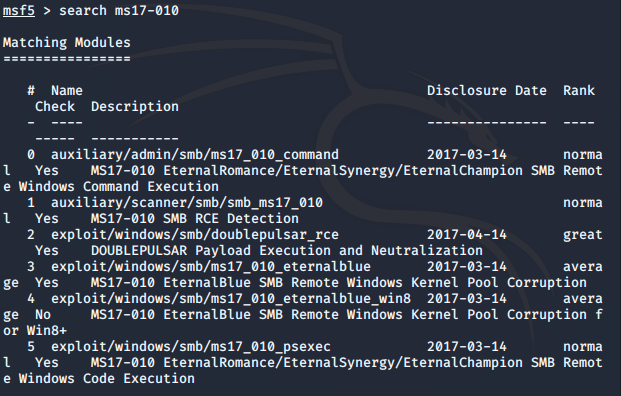Click 'DOUBLEPULSAR Payload Execution and Neutralization' text

coord(287,251)
